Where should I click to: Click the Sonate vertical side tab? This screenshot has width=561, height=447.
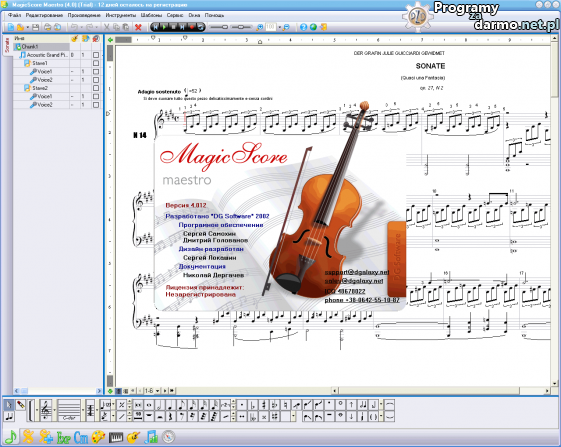[x=7, y=45]
